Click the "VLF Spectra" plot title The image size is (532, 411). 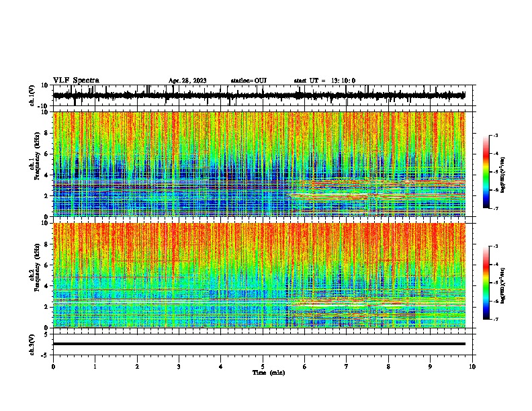[76, 81]
